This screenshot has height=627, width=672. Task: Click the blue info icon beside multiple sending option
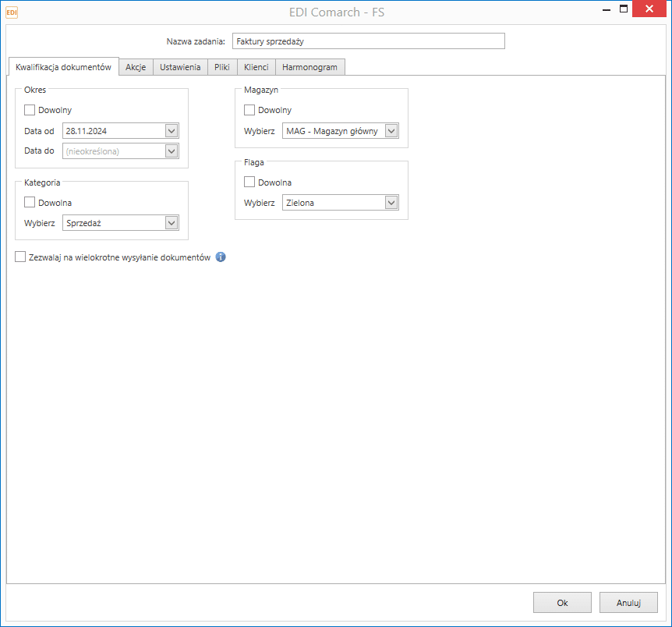pos(221,257)
